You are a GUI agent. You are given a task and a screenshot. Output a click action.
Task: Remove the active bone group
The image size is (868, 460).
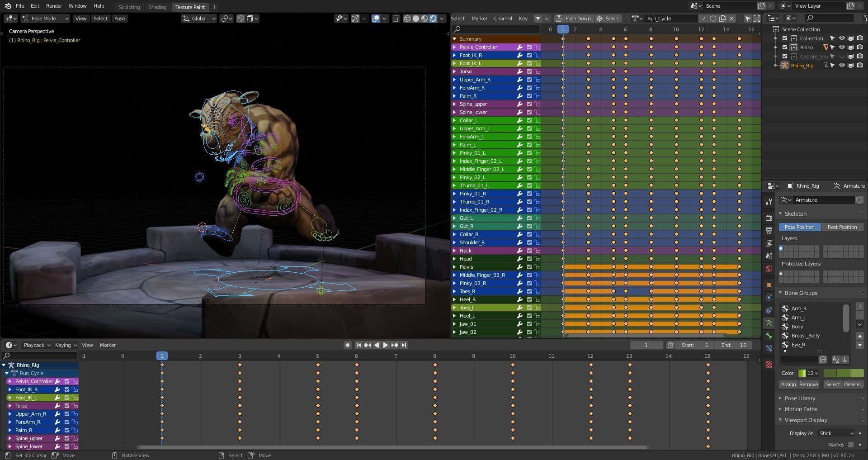pyautogui.click(x=859, y=315)
